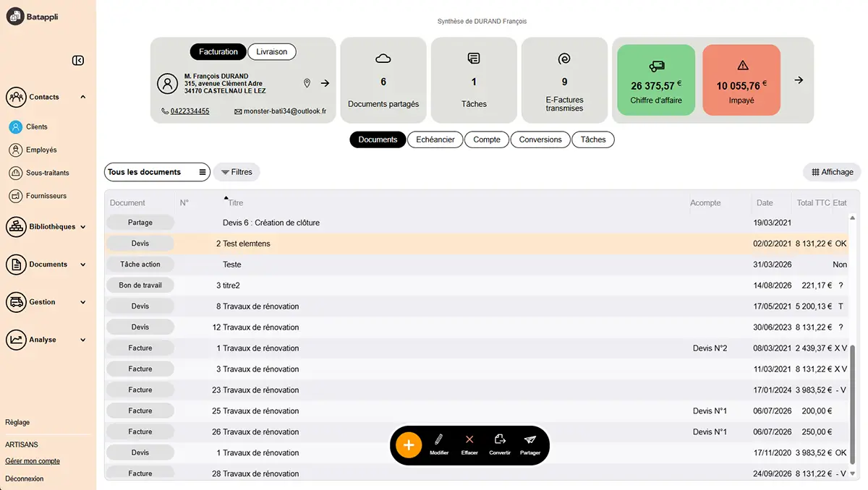Select the Tâches tab
The image size is (868, 490).
tap(593, 139)
